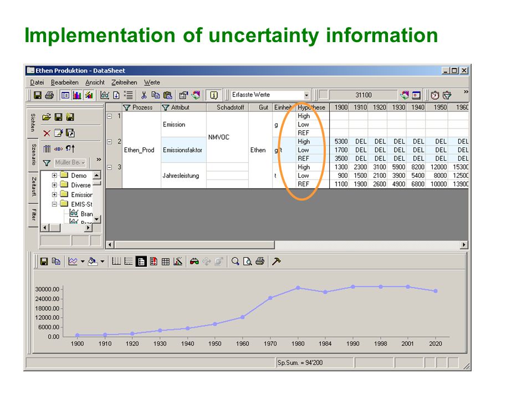Select the Emissionsfaktor attribute cell
The height and width of the screenshot is (399, 532).
[183, 150]
